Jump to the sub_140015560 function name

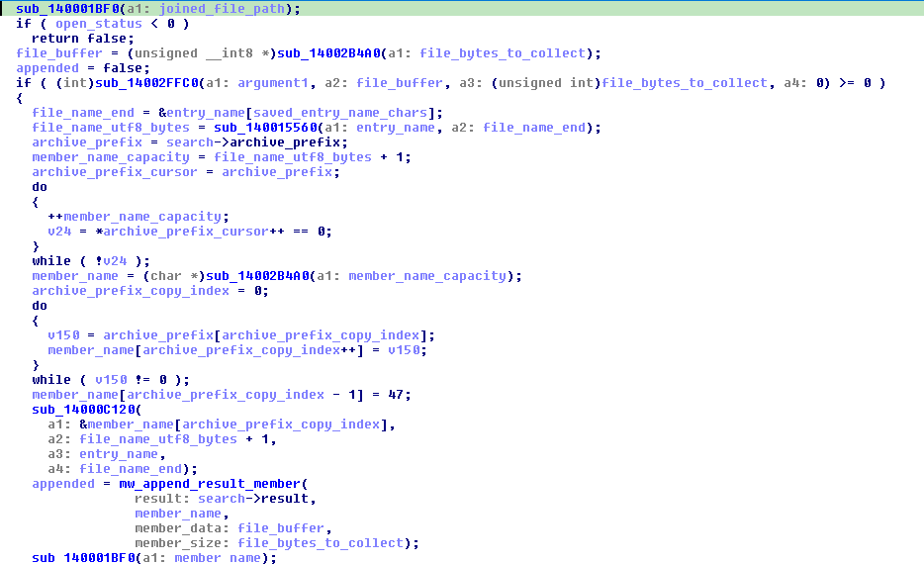[265, 128]
